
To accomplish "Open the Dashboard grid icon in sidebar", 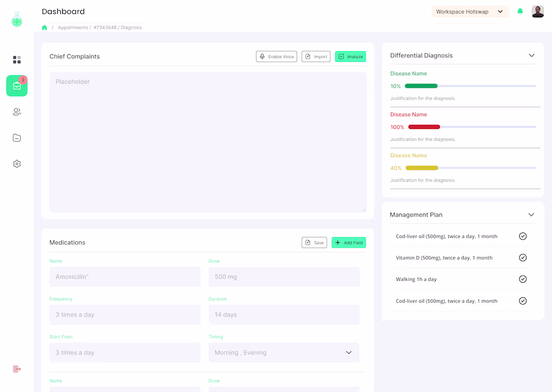I will [17, 59].
